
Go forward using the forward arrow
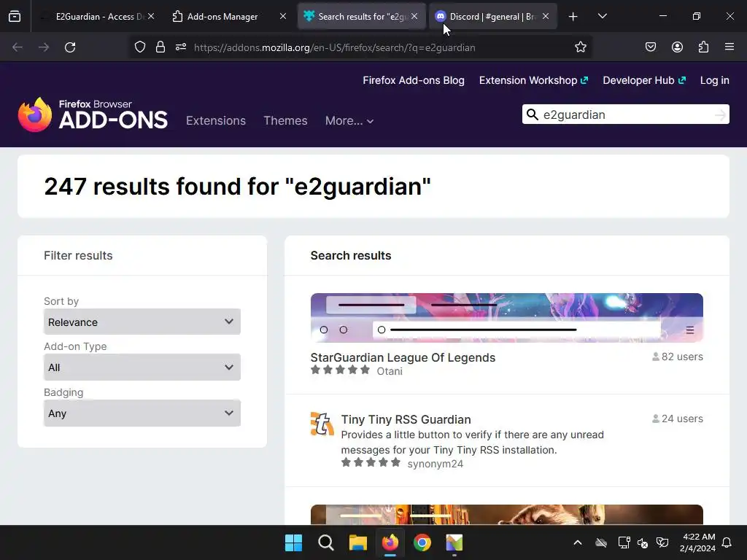coord(44,47)
